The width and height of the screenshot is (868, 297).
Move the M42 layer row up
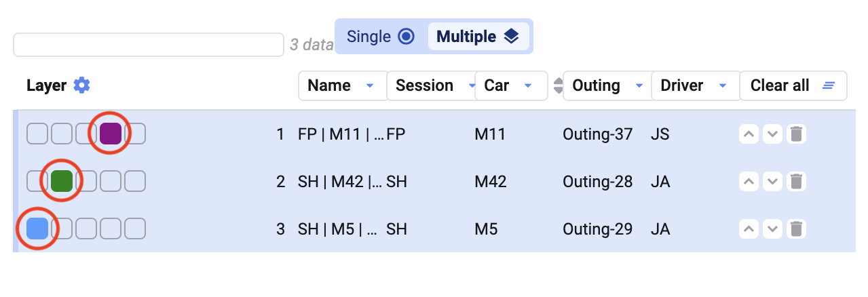click(x=749, y=182)
